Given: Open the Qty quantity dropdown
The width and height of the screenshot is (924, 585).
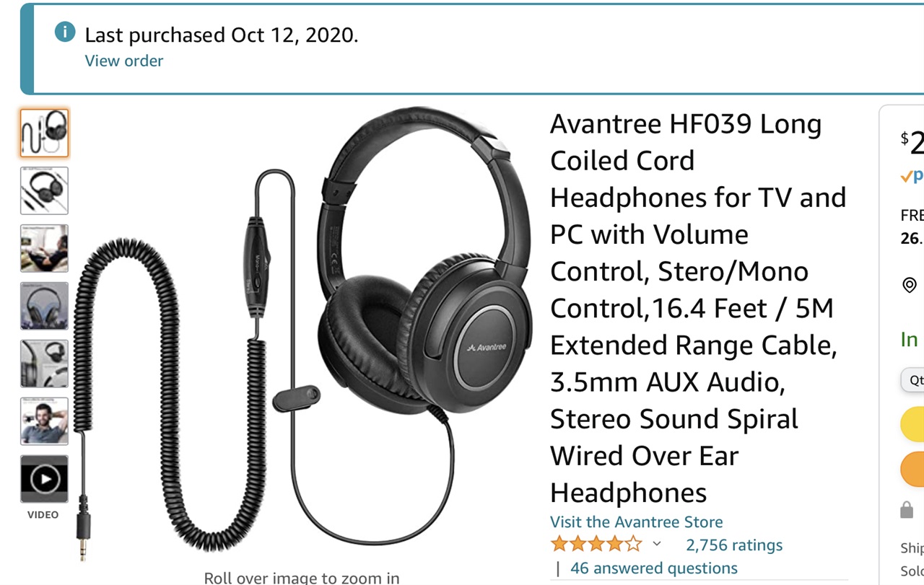Looking at the screenshot, I should click(x=912, y=380).
